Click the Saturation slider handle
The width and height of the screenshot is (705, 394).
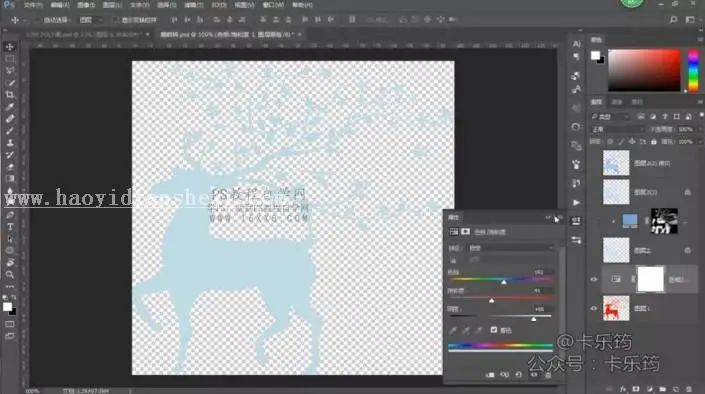(x=492, y=300)
